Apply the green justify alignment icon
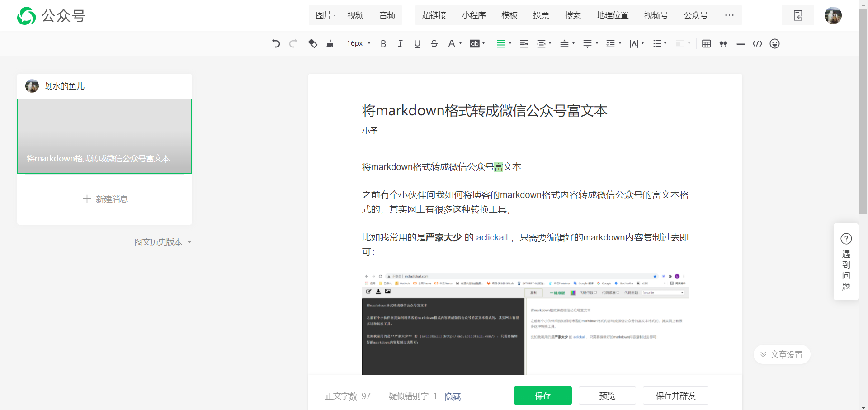The height and width of the screenshot is (410, 868). click(501, 44)
